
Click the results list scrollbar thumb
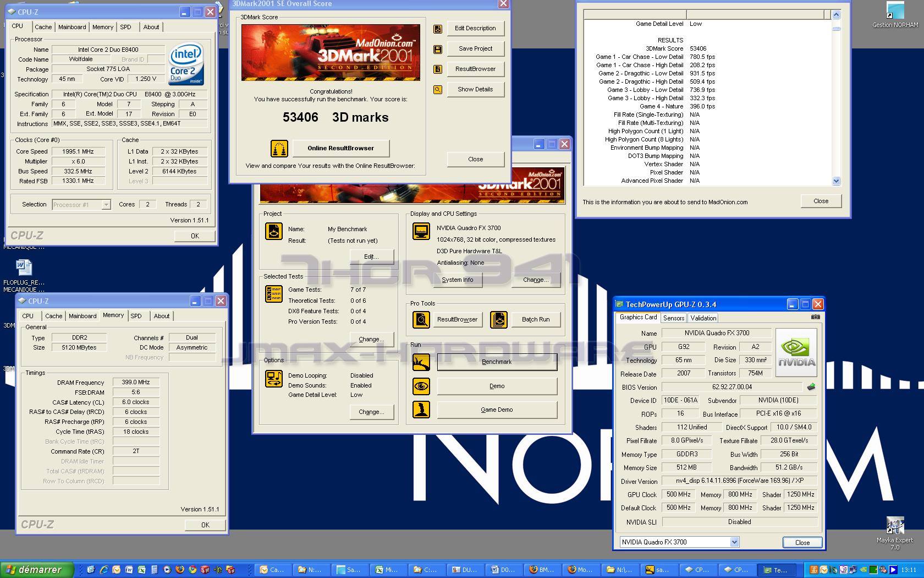(837, 29)
